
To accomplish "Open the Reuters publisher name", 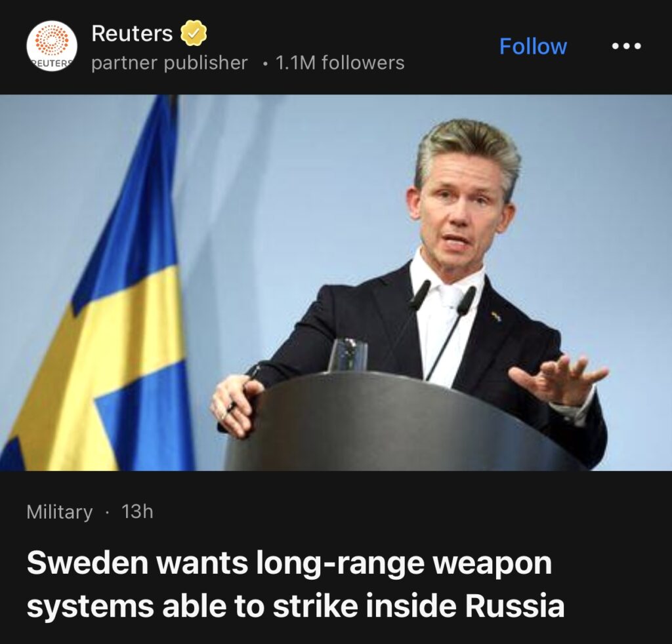I will [132, 33].
